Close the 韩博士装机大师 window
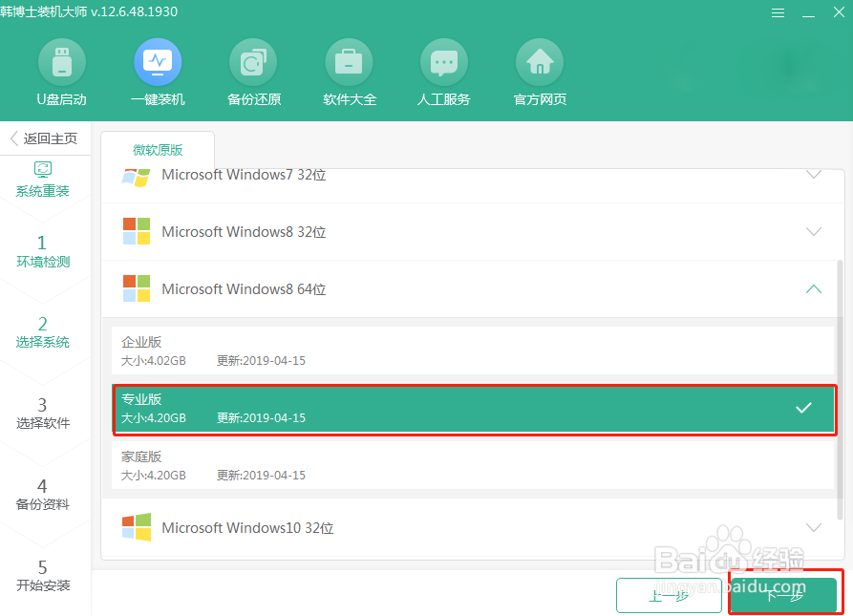The height and width of the screenshot is (616, 853). pyautogui.click(x=839, y=12)
